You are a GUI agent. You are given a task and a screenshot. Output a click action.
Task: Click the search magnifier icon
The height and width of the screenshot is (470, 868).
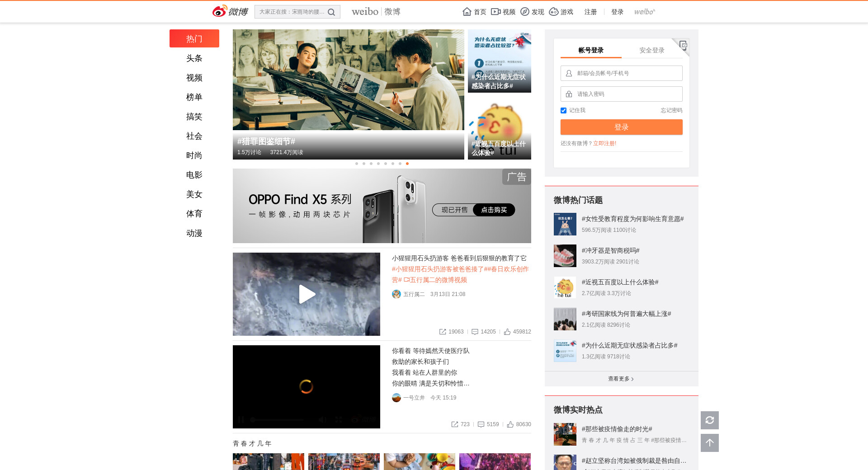331,12
